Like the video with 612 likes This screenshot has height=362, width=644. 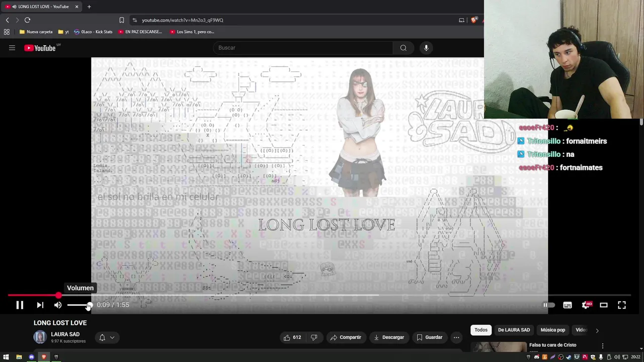[x=292, y=337]
